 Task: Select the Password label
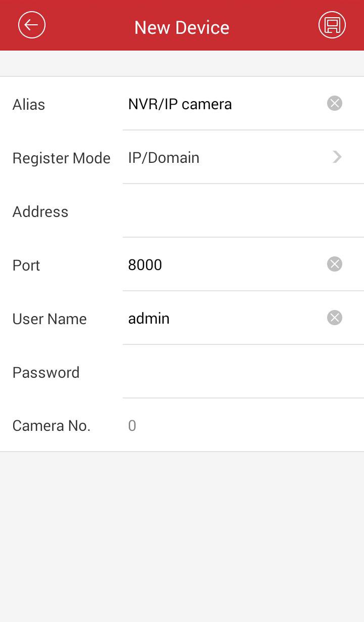(46, 373)
